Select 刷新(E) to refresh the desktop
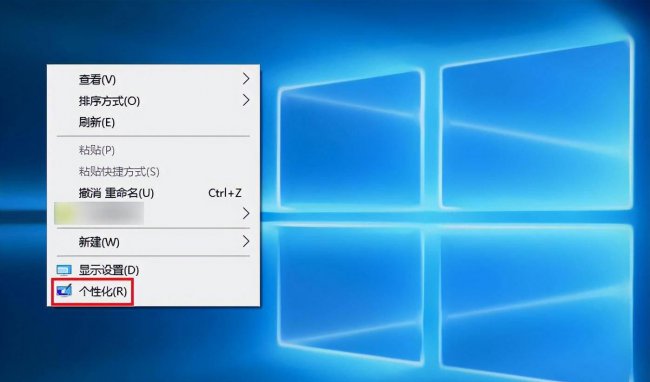The image size is (650, 382). point(153,122)
